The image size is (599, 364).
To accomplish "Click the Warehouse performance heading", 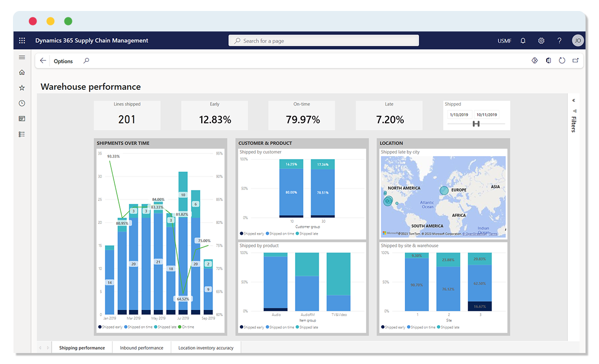I will point(91,87).
